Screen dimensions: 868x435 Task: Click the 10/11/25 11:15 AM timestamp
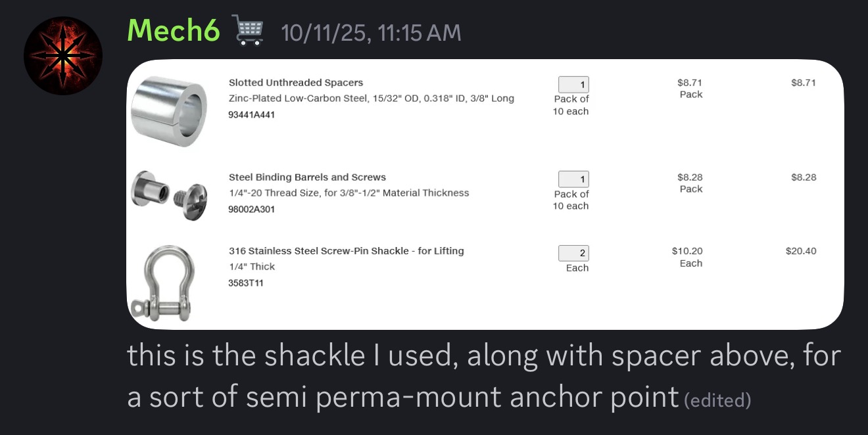(371, 32)
